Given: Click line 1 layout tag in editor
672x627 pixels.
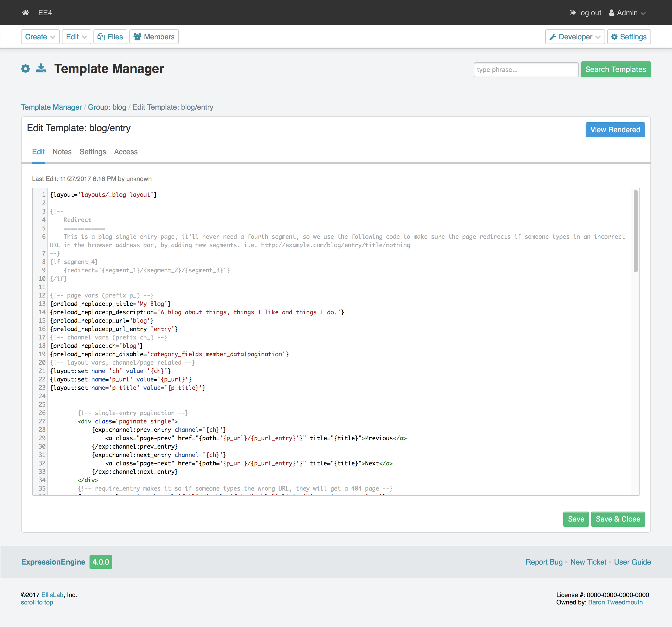Looking at the screenshot, I should tap(103, 195).
